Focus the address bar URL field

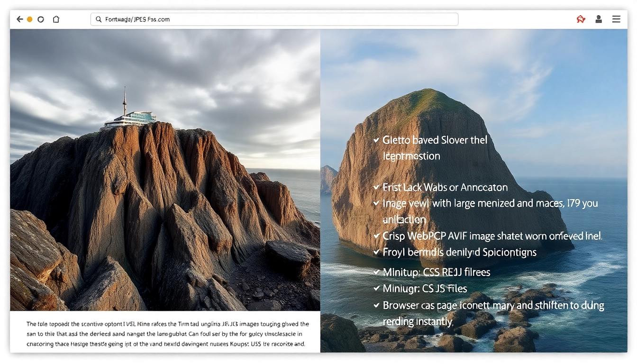coord(275,19)
